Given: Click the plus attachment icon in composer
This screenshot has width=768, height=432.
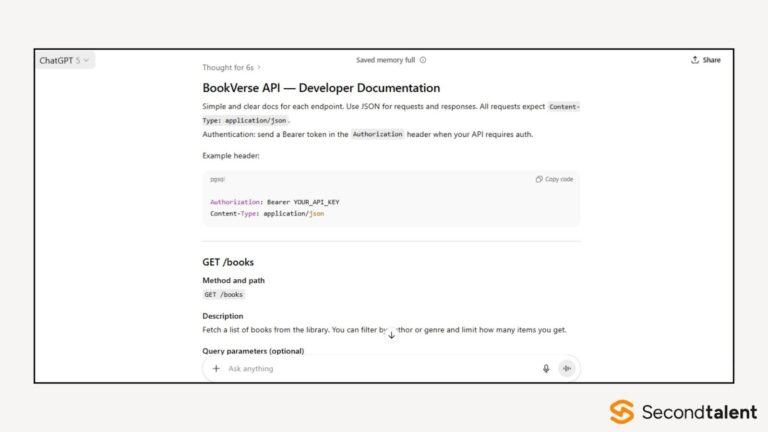Looking at the screenshot, I should pyautogui.click(x=216, y=368).
